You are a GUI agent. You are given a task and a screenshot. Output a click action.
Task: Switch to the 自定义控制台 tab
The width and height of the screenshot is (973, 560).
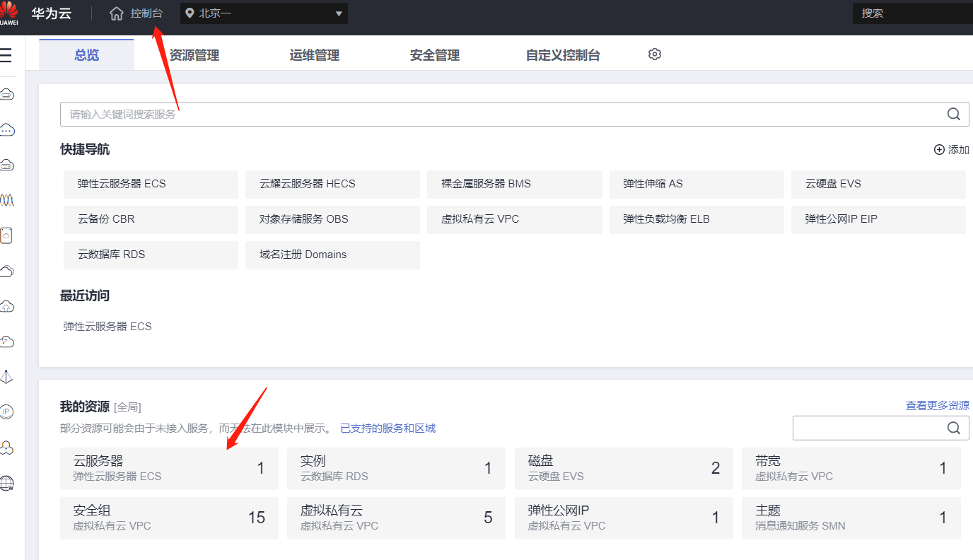[x=563, y=55]
